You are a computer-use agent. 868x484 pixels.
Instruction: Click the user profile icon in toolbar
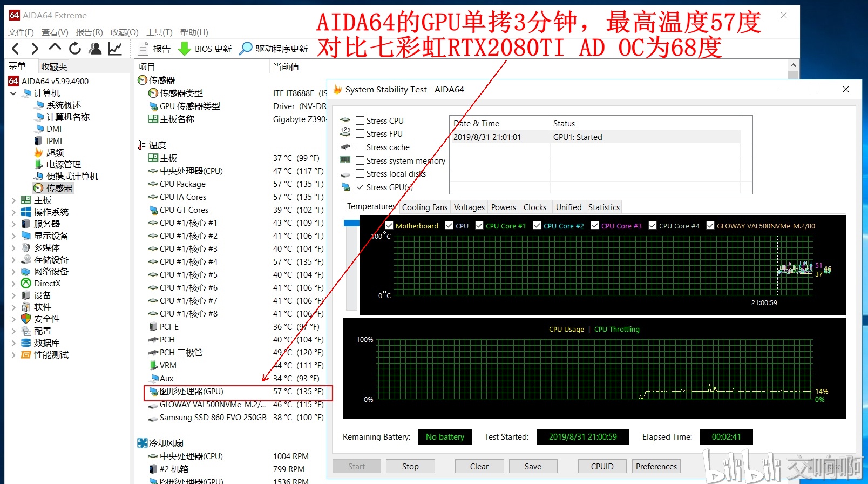[x=95, y=49]
